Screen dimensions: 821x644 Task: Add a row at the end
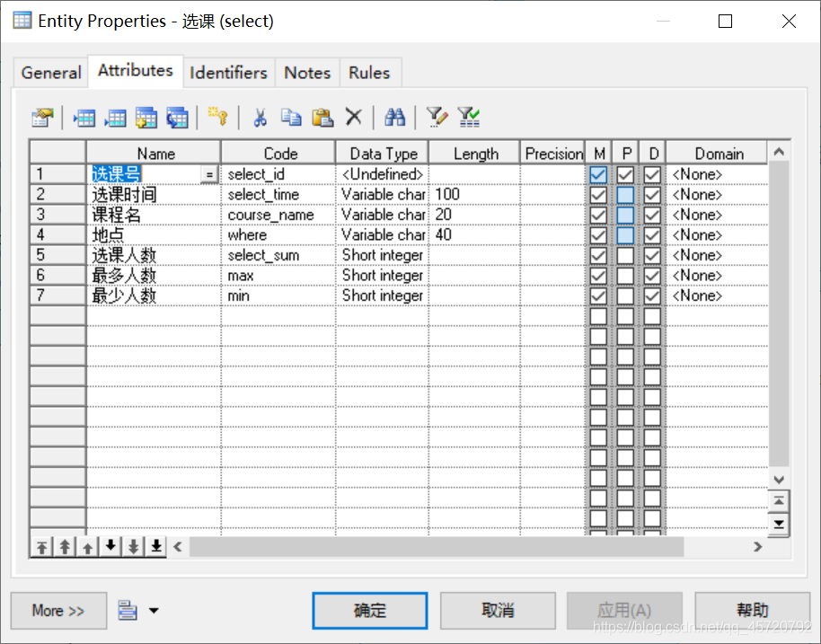(x=115, y=117)
